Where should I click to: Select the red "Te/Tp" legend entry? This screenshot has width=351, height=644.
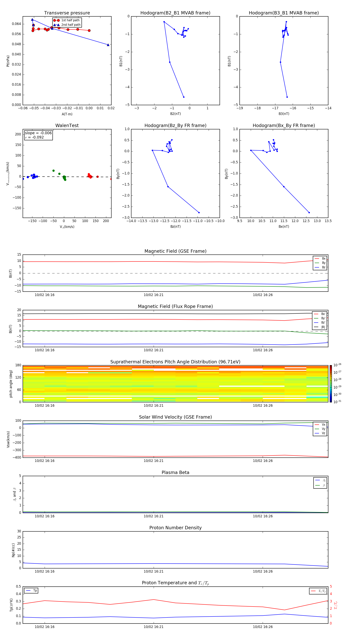pyautogui.click(x=318, y=591)
